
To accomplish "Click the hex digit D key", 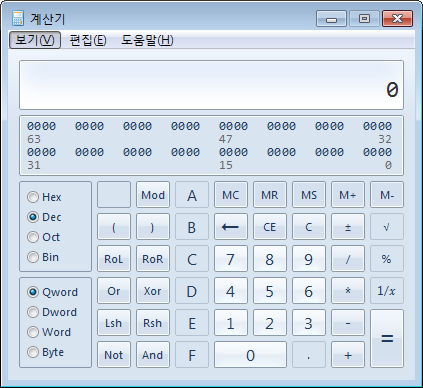I will [x=192, y=291].
